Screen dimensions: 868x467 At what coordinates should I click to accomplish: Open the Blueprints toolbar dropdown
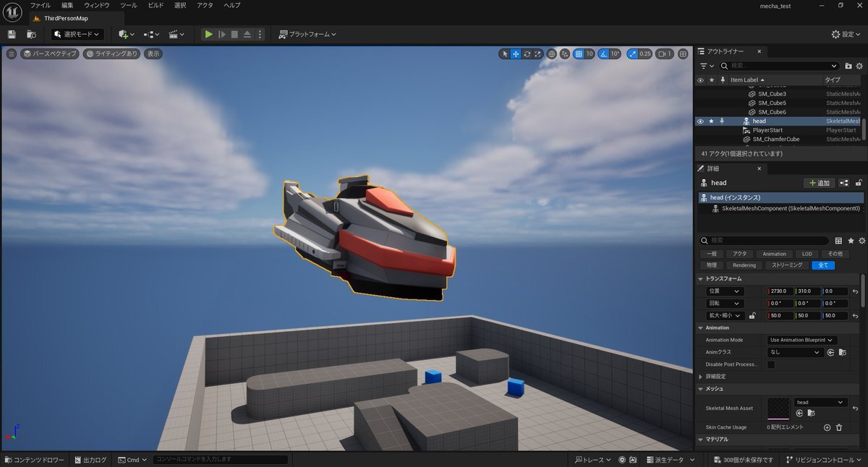click(x=151, y=34)
